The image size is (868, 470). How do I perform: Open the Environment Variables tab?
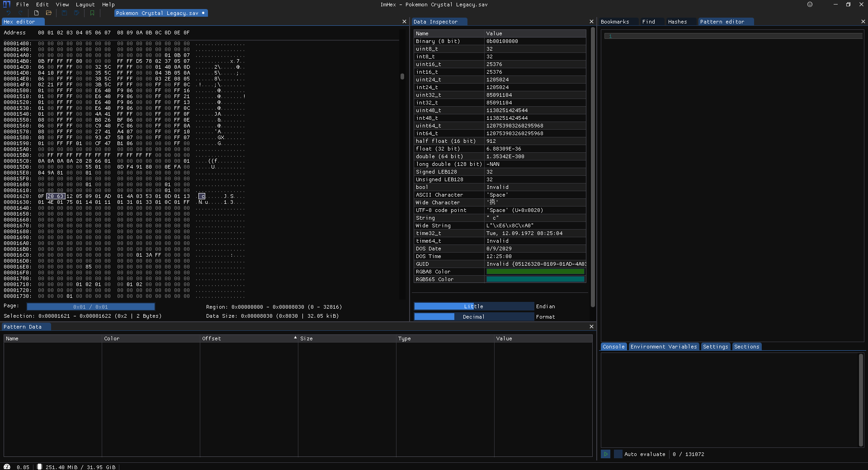coord(664,347)
